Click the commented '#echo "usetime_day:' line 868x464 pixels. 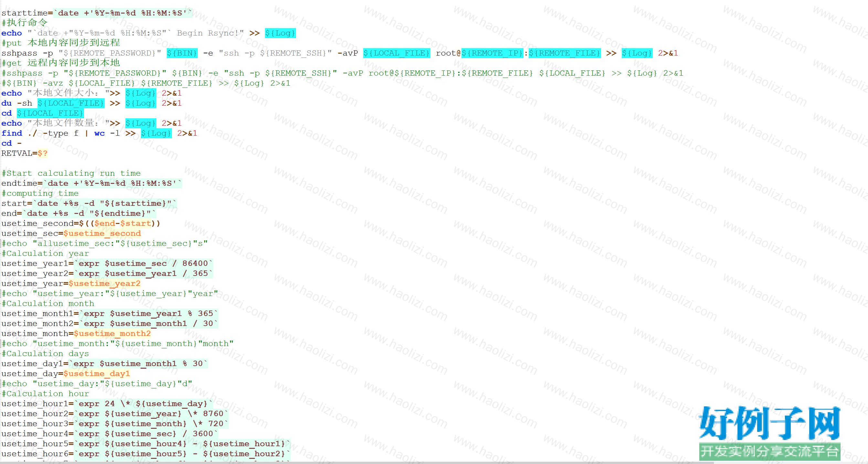97,384
